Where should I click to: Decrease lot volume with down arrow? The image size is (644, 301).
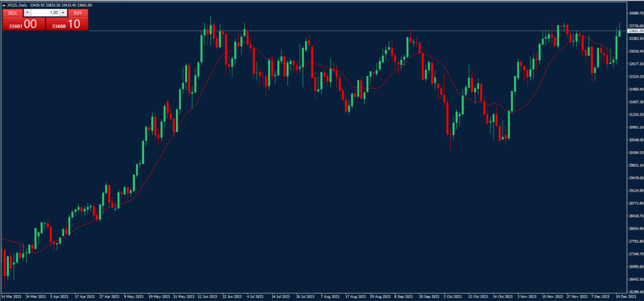click(x=27, y=13)
